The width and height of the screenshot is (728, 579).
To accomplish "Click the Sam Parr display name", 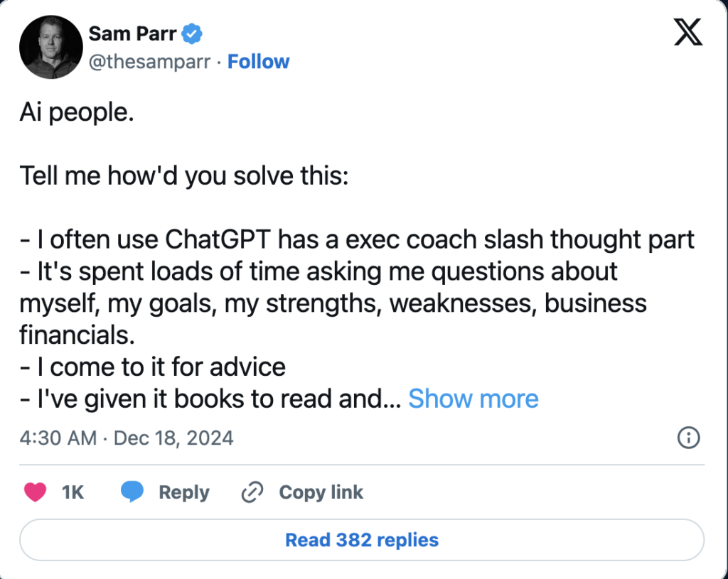I will (132, 34).
